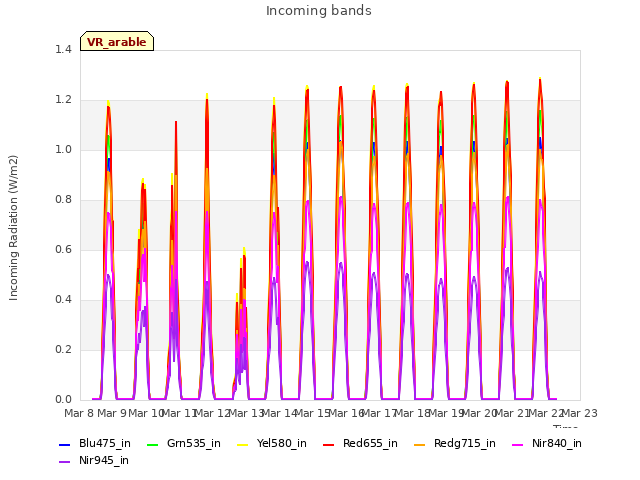Click the Mar 13 x-axis date label
The image size is (640, 480).
[x=246, y=413]
